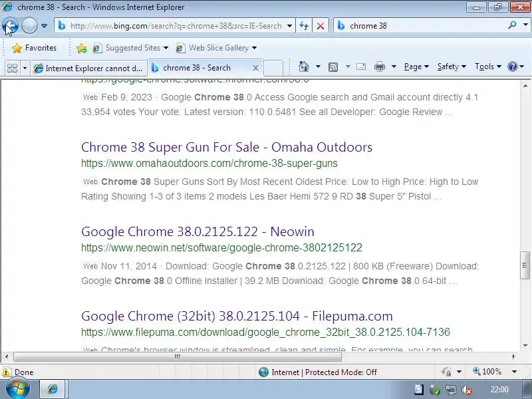Click the vertical scrollbar thumb
Image resolution: width=532 pixels, height=399 pixels.
tap(525, 265)
